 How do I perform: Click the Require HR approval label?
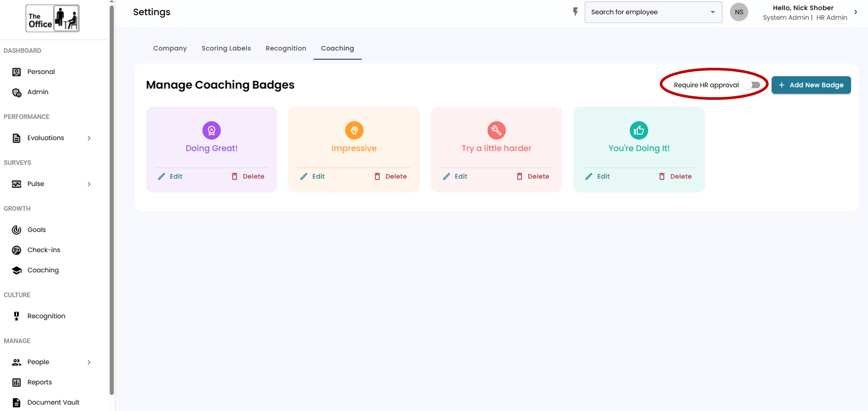click(706, 85)
